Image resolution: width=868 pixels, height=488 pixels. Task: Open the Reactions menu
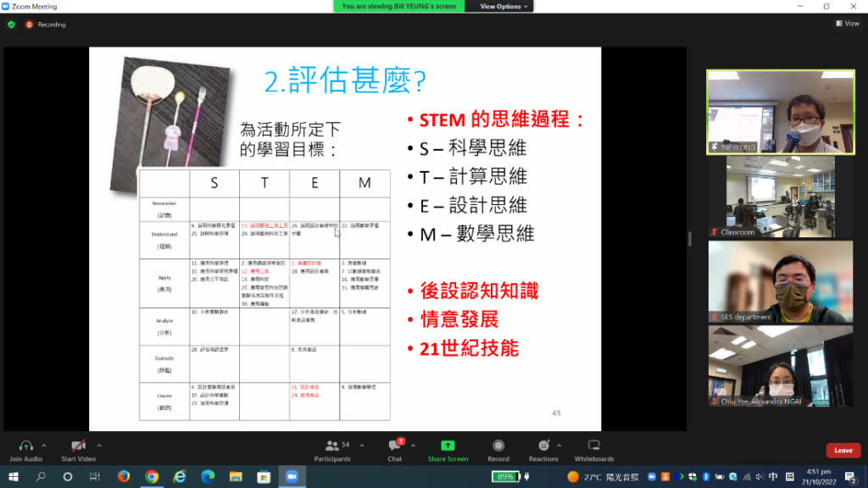544,446
